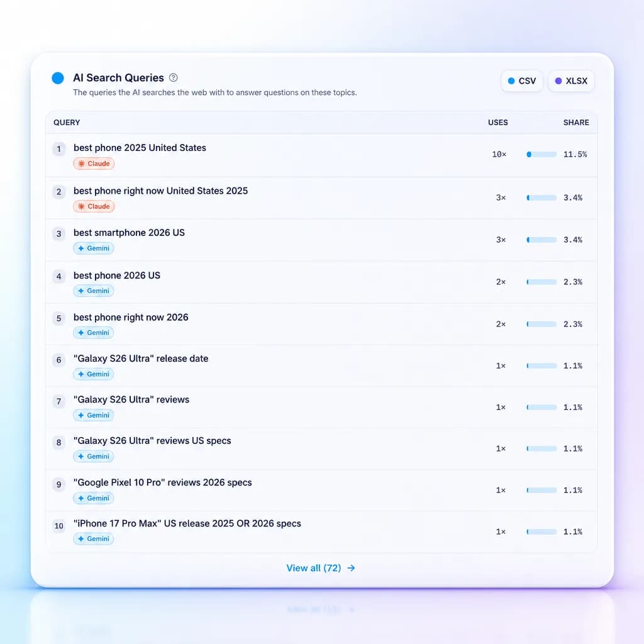Click the 11.5% share value
The image size is (644, 644).
(x=575, y=155)
